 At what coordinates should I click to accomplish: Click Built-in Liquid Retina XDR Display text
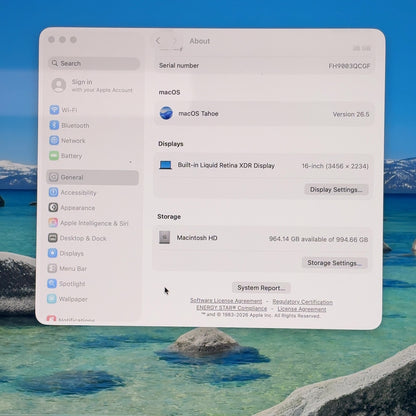pyautogui.click(x=226, y=165)
